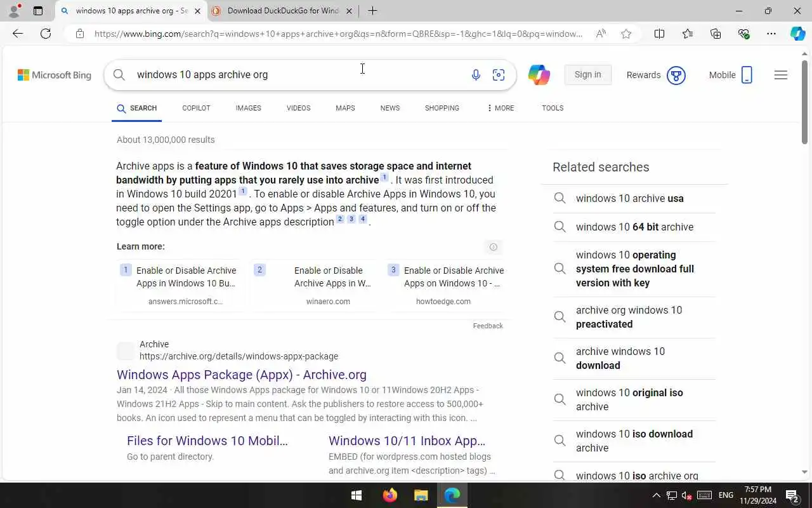The width and height of the screenshot is (812, 508).
Task: Open File Explorer from taskbar
Action: click(421, 495)
